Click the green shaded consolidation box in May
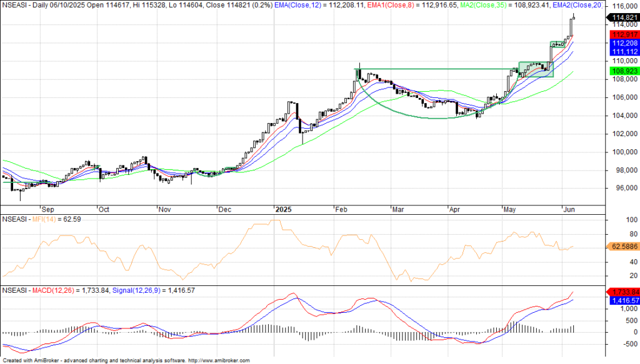 536,69
